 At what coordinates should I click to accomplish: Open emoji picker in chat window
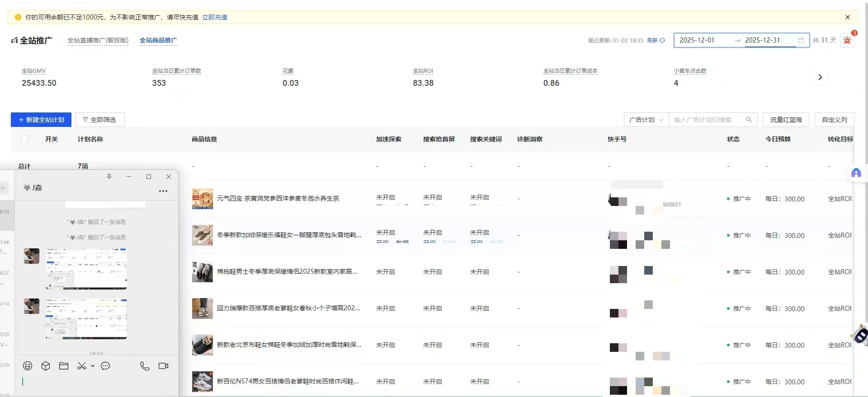click(28, 366)
